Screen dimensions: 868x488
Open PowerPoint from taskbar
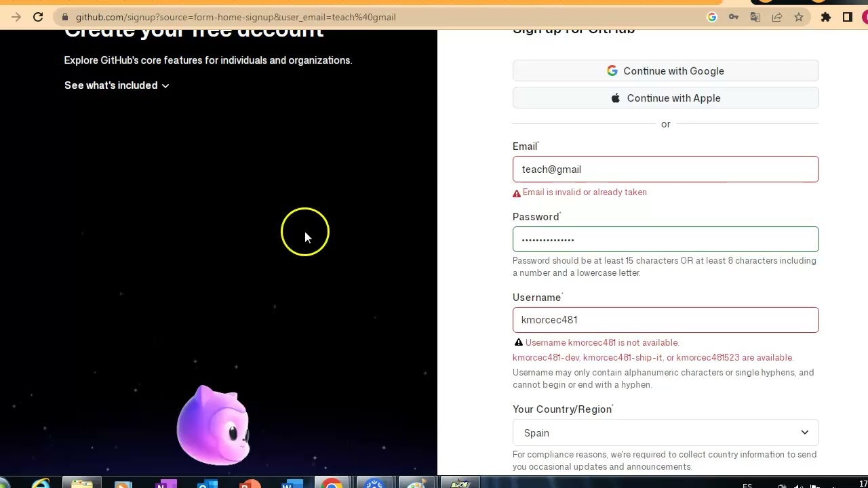[250, 484]
